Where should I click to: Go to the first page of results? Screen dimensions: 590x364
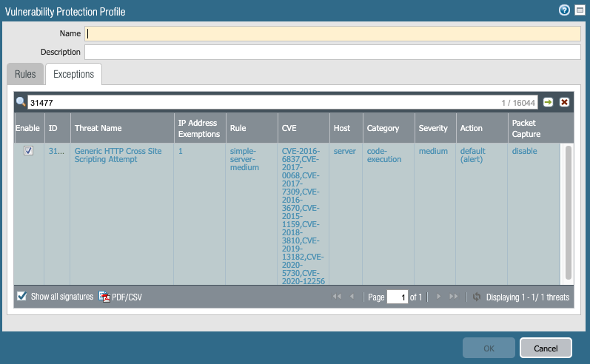point(338,297)
